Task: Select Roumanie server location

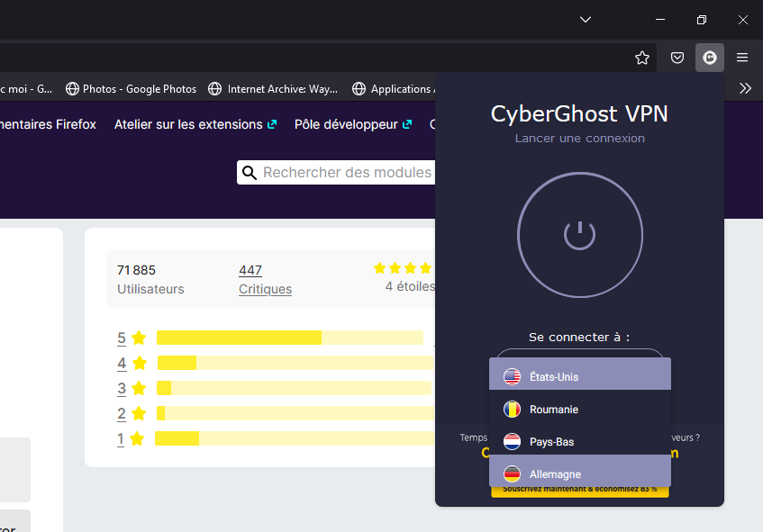Action: tap(580, 409)
